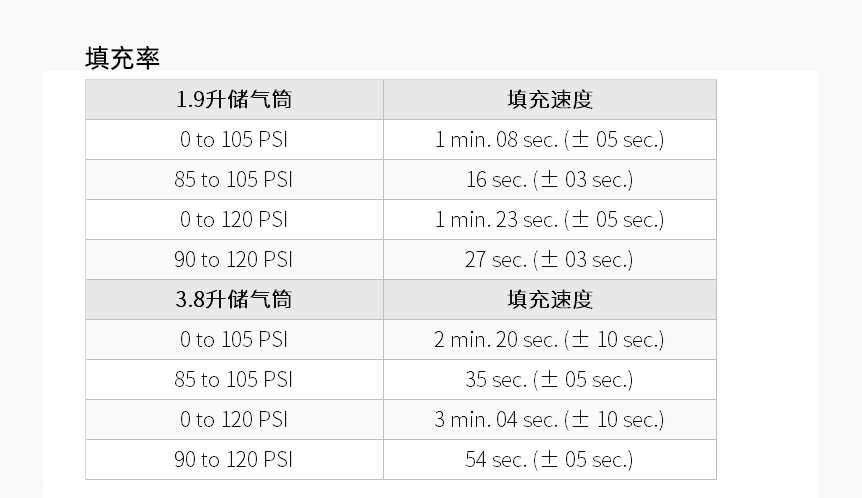Select the 54 sec. fill time cell

pos(550,460)
